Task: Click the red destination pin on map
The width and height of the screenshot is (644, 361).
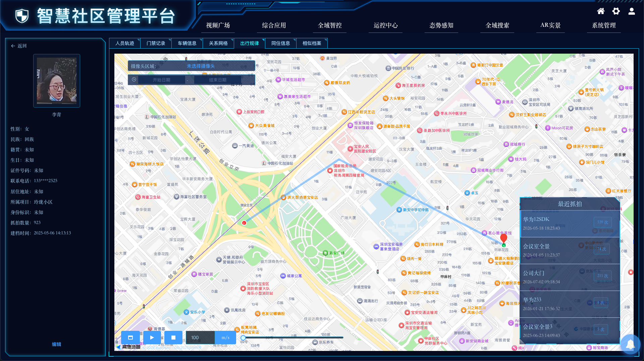Action: pos(503,238)
